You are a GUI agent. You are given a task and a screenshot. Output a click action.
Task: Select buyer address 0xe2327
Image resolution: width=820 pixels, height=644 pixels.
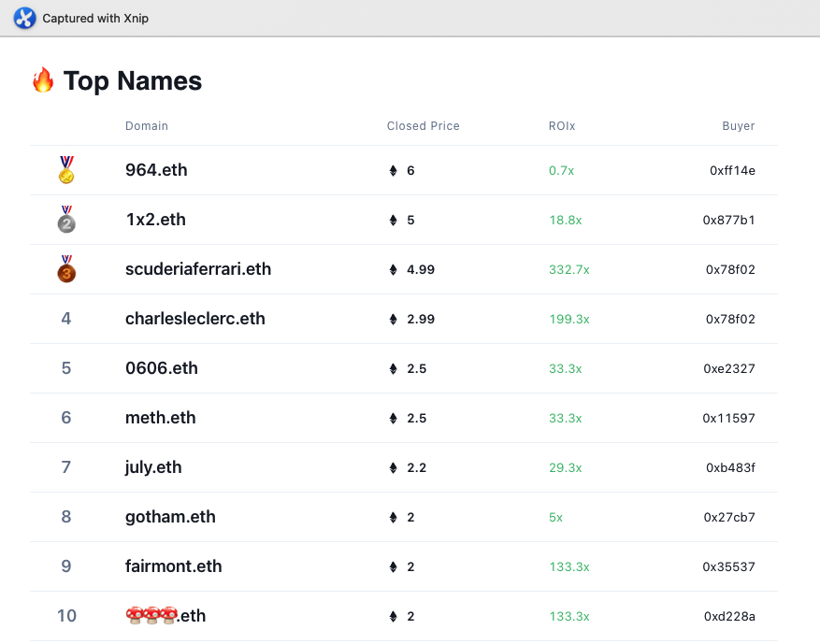[729, 368]
